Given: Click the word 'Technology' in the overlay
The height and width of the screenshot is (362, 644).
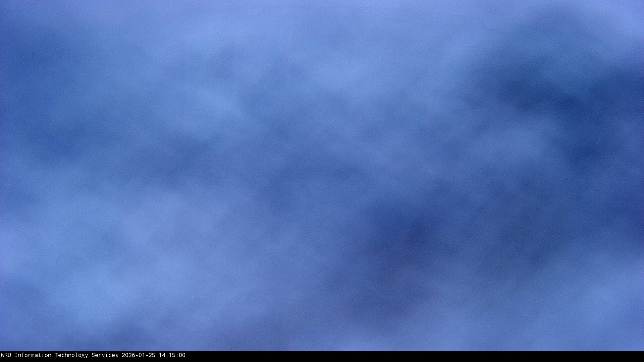Looking at the screenshot, I should pyautogui.click(x=71, y=355).
